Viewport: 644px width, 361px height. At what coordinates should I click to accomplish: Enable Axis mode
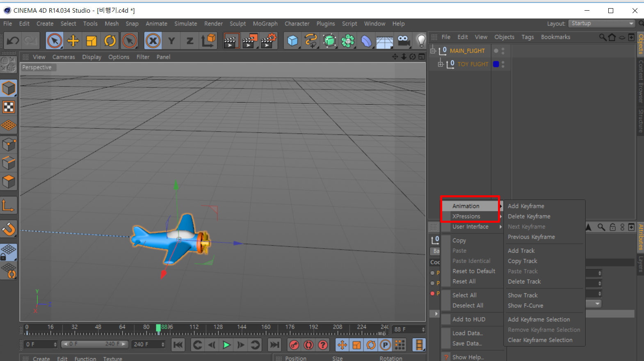pyautogui.click(x=9, y=205)
